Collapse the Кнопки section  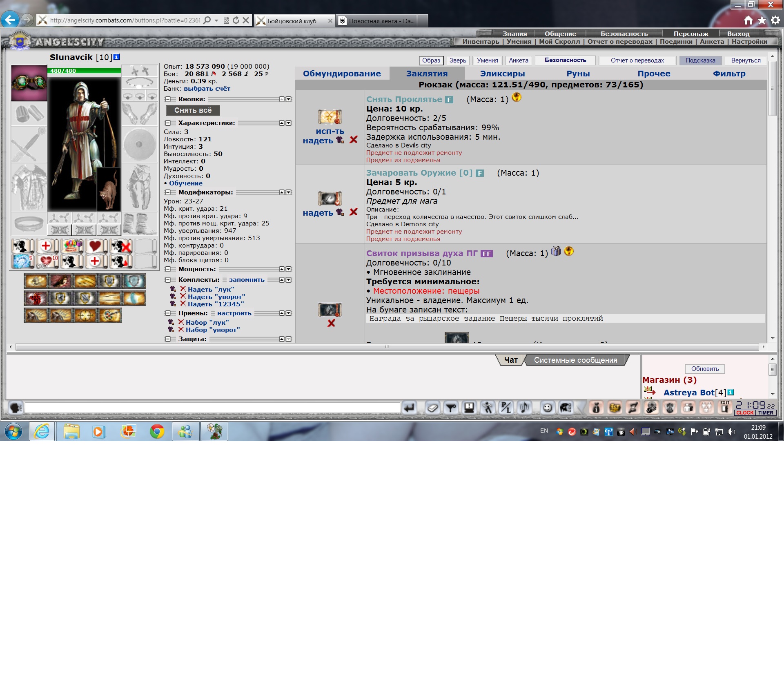[167, 99]
